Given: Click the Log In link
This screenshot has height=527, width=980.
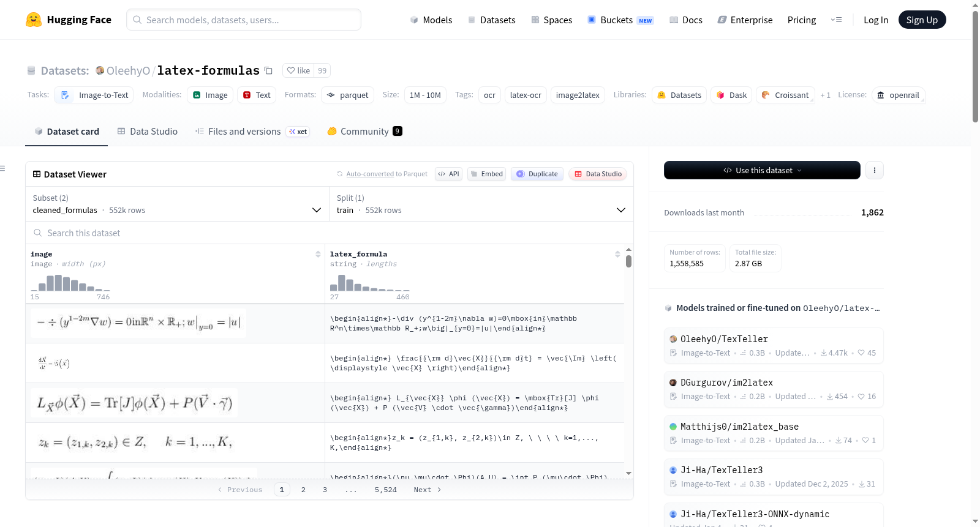Looking at the screenshot, I should point(876,20).
